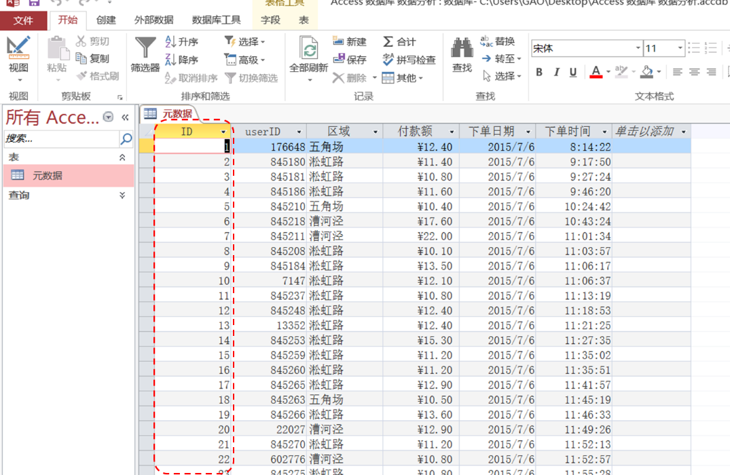The width and height of the screenshot is (730, 475).
Task: Toggle underline text formatting
Action: click(573, 72)
